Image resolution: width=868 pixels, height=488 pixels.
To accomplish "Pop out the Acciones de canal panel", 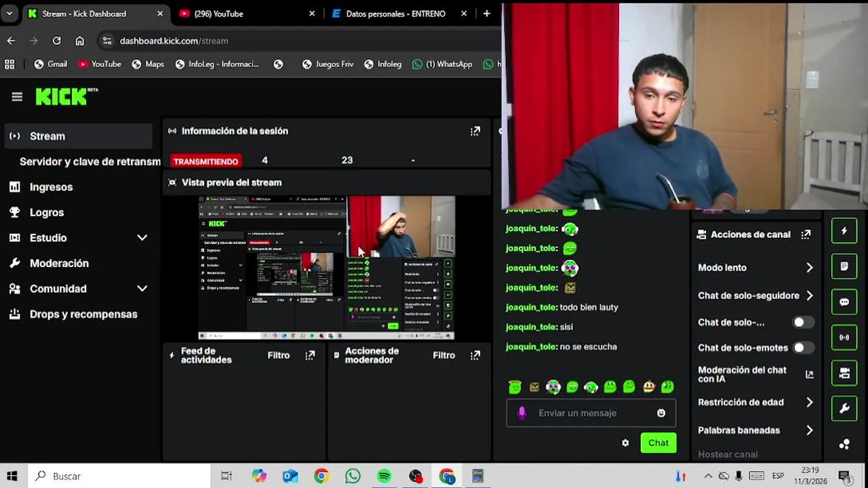I will pos(806,235).
